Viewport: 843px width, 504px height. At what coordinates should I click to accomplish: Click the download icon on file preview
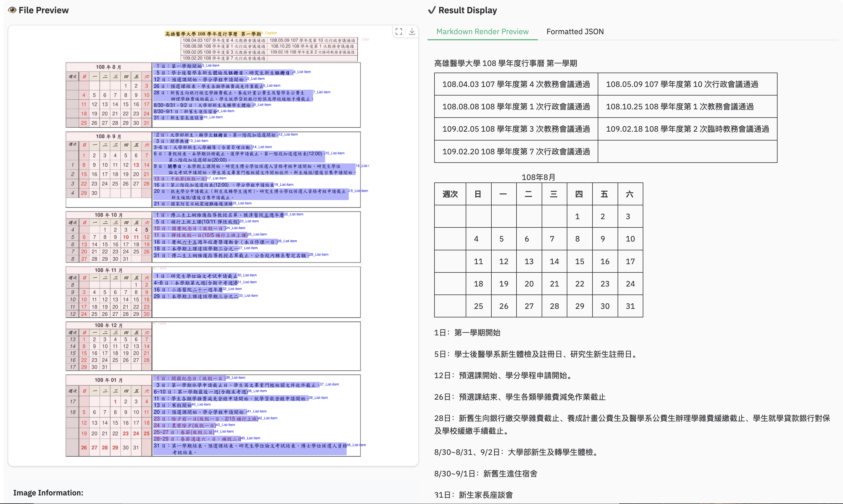(412, 31)
